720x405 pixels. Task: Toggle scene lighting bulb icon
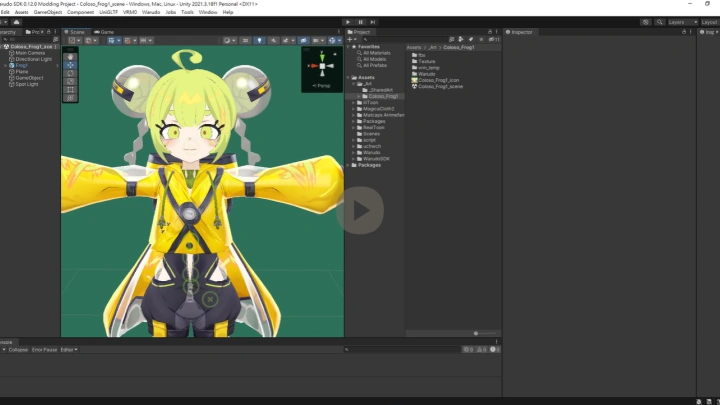[x=259, y=40]
